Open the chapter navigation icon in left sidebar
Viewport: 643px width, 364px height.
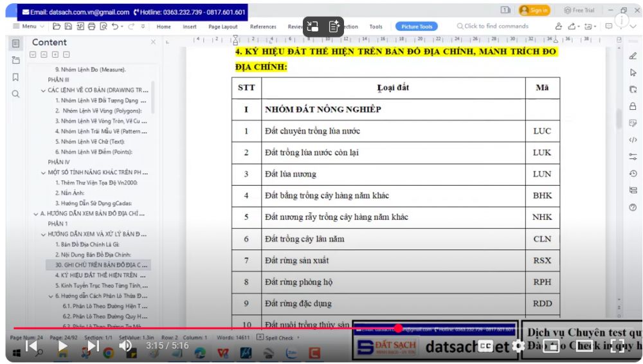15,60
